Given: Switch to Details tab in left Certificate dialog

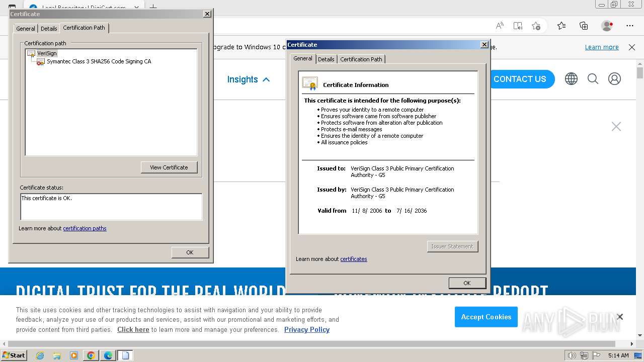Looking at the screenshot, I should pos(49,29).
